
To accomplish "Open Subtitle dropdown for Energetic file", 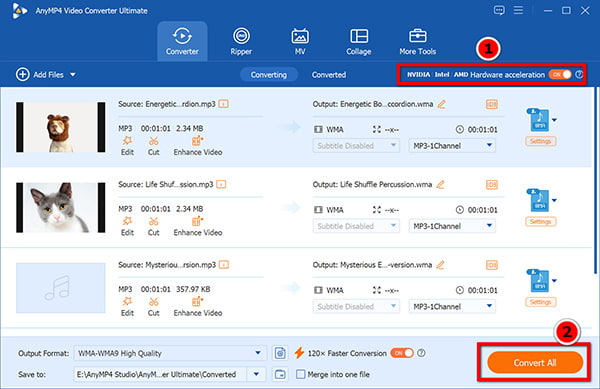I will 356,146.
